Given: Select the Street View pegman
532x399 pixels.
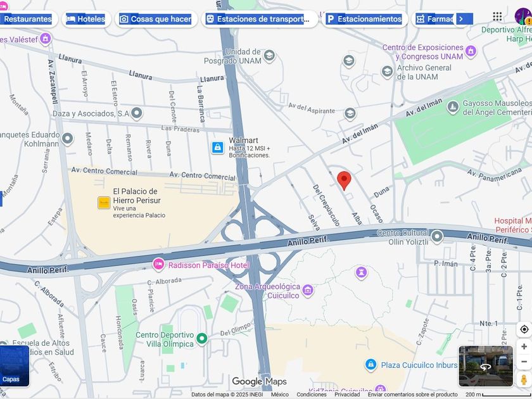Looking at the screenshot, I should click(x=524, y=379).
